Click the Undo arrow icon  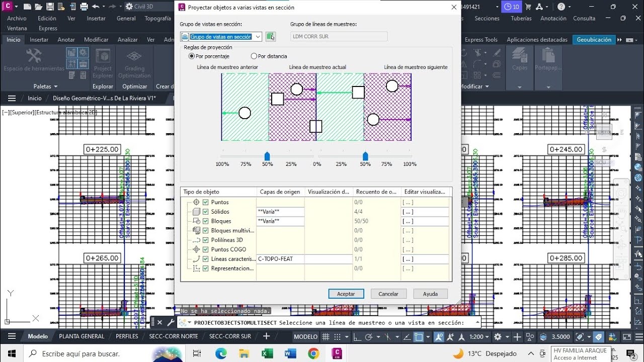(x=96, y=7)
